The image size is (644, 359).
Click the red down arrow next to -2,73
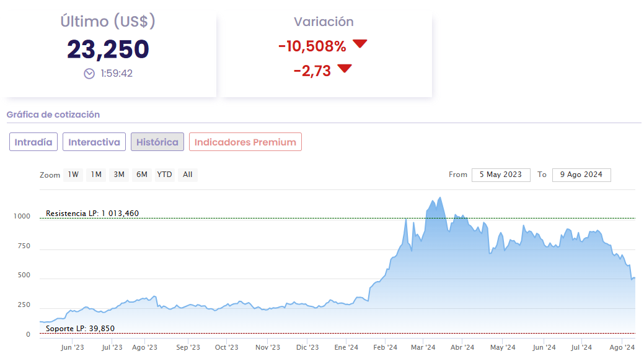[x=345, y=68]
